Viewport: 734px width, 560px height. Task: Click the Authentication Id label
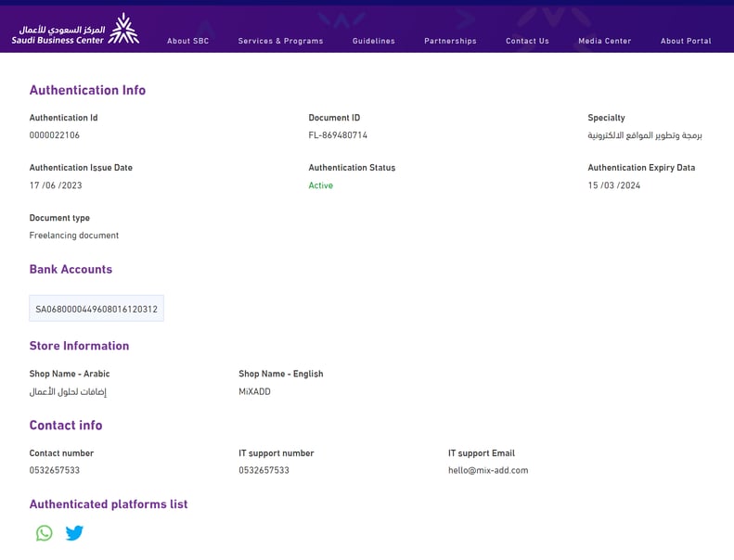(63, 118)
